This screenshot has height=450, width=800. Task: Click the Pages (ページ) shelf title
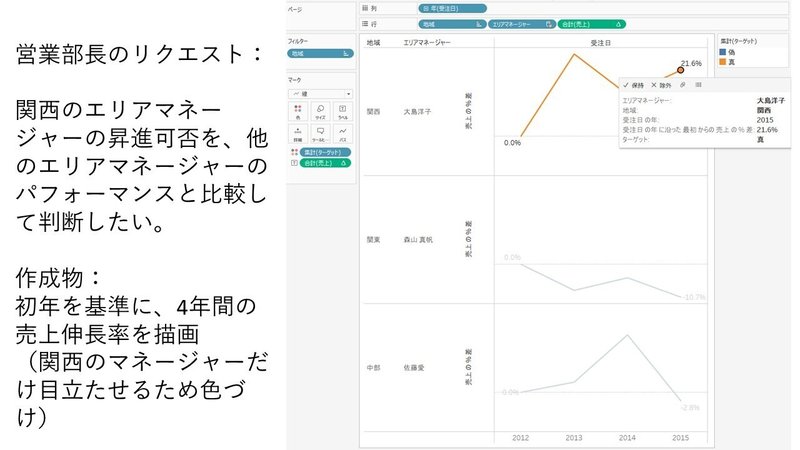(294, 9)
